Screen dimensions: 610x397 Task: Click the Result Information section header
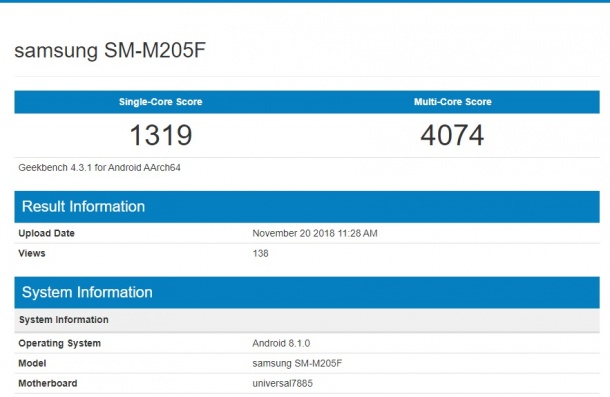(307, 207)
